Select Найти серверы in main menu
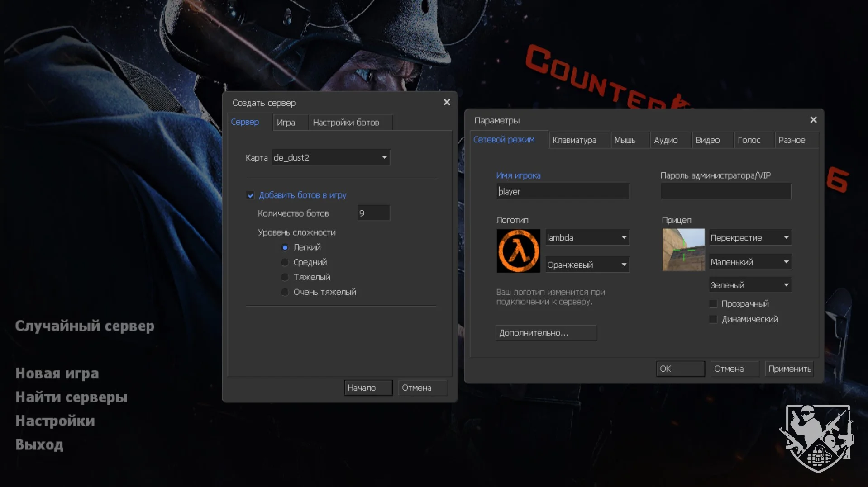868x487 pixels. pyautogui.click(x=72, y=397)
